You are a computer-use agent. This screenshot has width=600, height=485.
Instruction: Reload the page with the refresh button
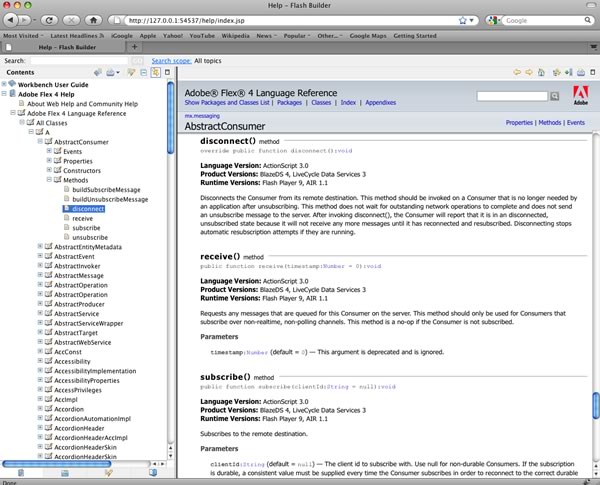[49, 20]
